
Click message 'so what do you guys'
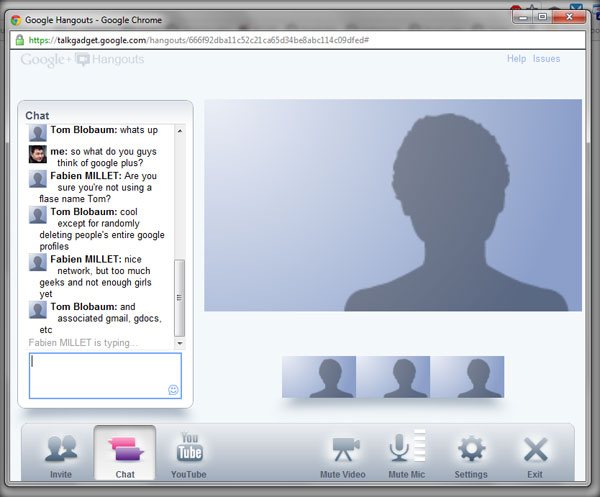tap(114, 152)
